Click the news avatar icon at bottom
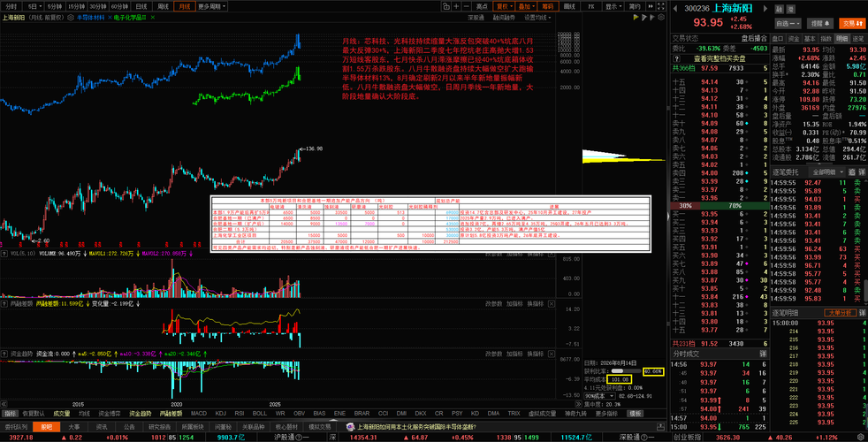The height and width of the screenshot is (442, 868). (x=350, y=427)
